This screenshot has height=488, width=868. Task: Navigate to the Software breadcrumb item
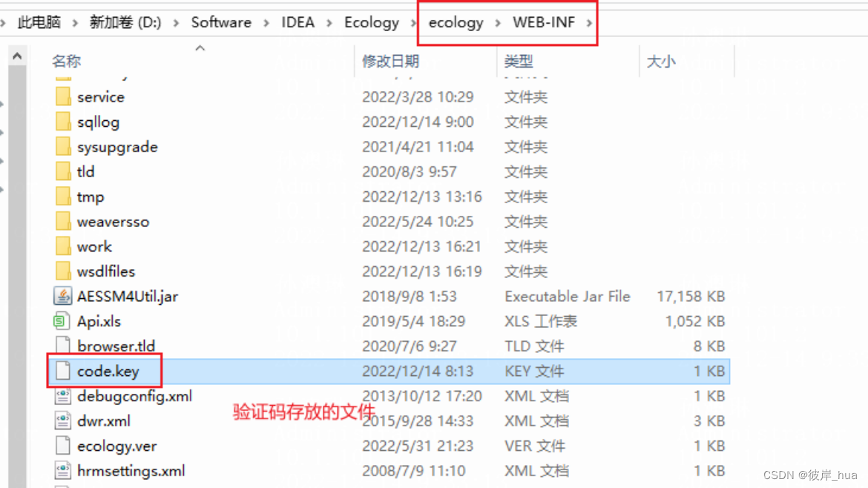[x=221, y=22]
